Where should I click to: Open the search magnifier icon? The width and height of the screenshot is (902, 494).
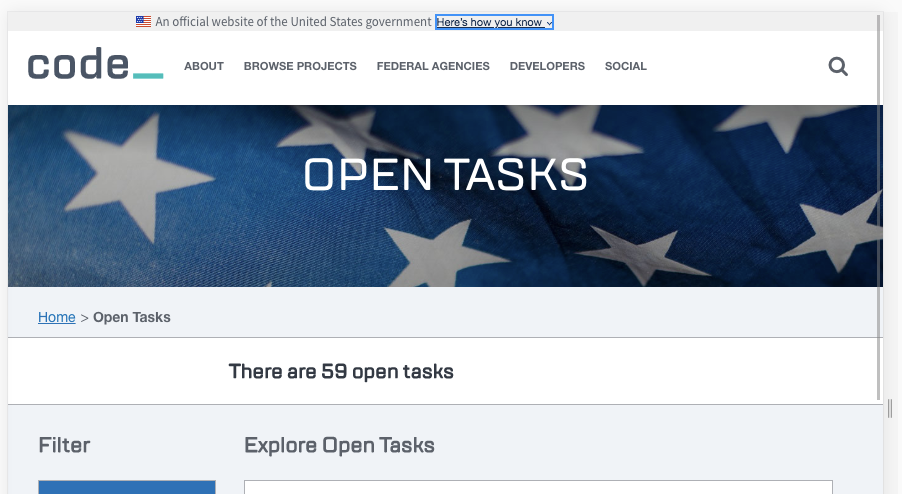[838, 67]
